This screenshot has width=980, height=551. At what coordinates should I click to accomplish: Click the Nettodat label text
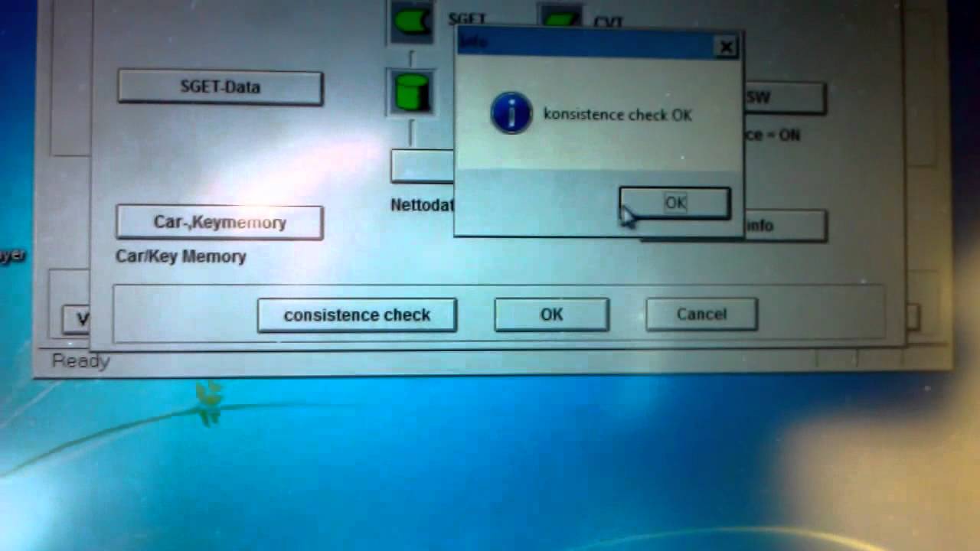click(x=422, y=205)
